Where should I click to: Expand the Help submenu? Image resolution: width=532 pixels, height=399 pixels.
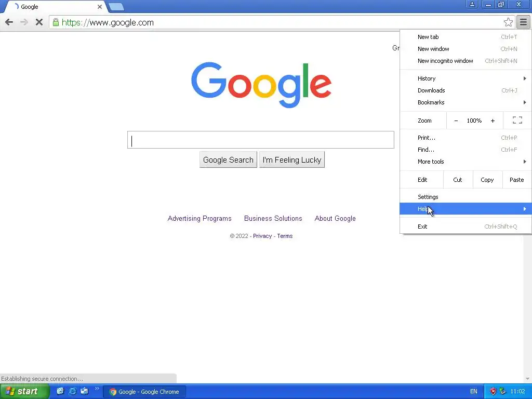465,209
